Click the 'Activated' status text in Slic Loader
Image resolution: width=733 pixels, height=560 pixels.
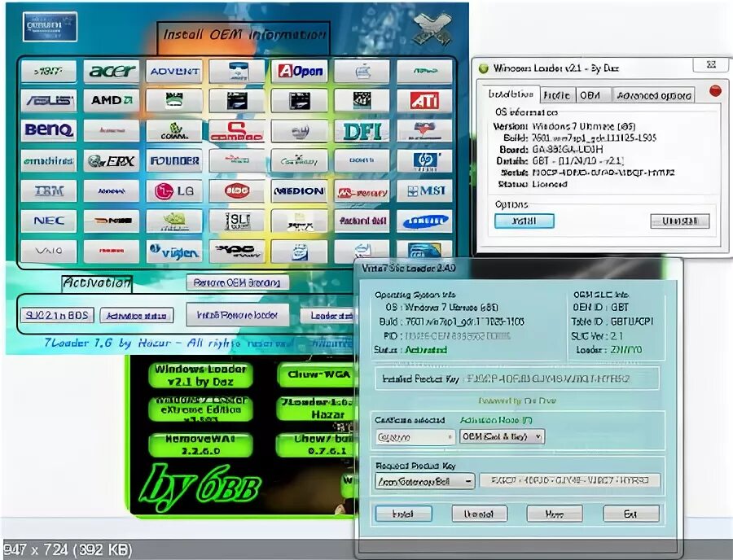click(x=426, y=350)
